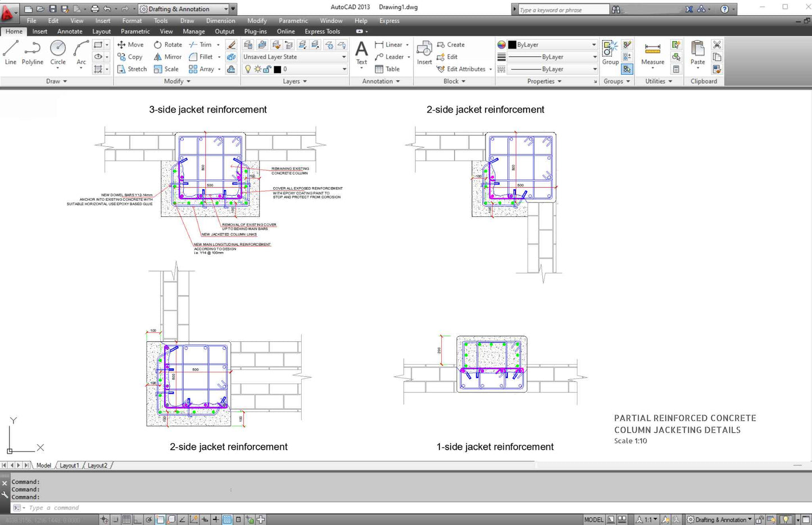The image size is (812, 525).
Task: Select the Line drawing tool
Action: (11, 53)
